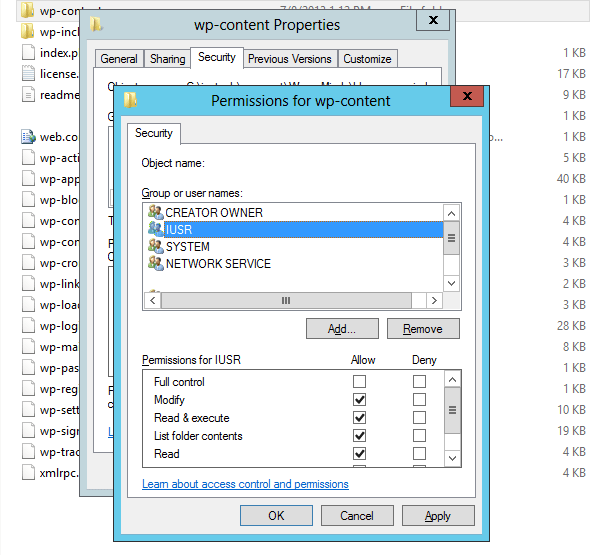
Task: Click the down arrow of the user list scrollbar
Action: (452, 283)
